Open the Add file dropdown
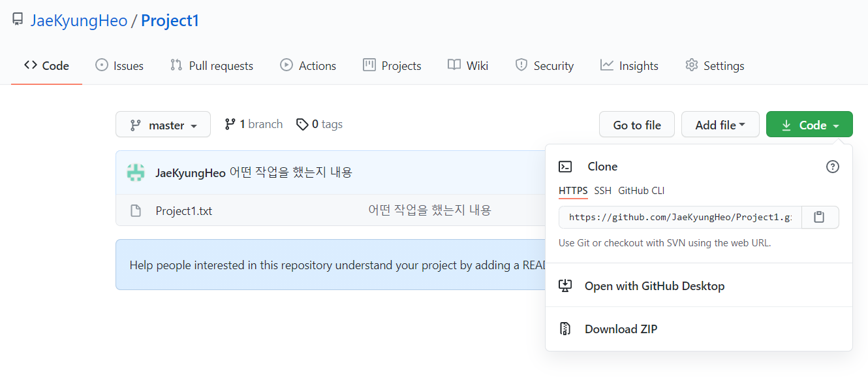 (721, 124)
